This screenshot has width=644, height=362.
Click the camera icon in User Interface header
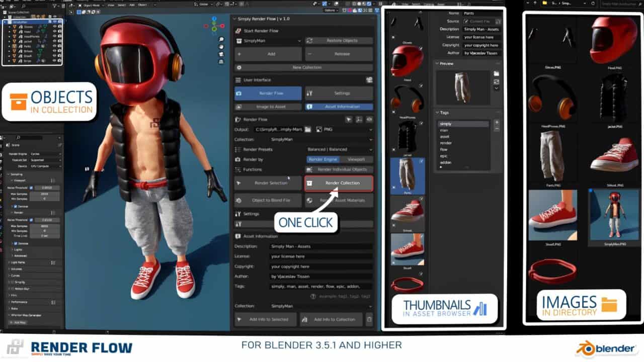(369, 80)
